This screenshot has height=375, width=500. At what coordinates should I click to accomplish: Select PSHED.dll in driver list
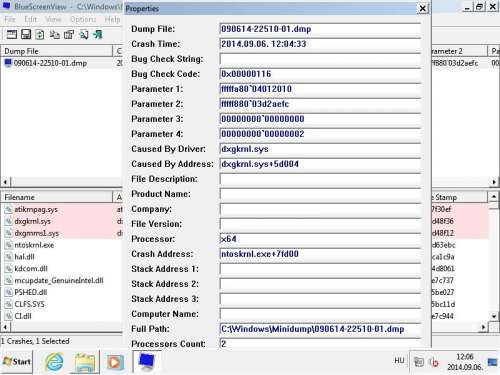coord(30,292)
